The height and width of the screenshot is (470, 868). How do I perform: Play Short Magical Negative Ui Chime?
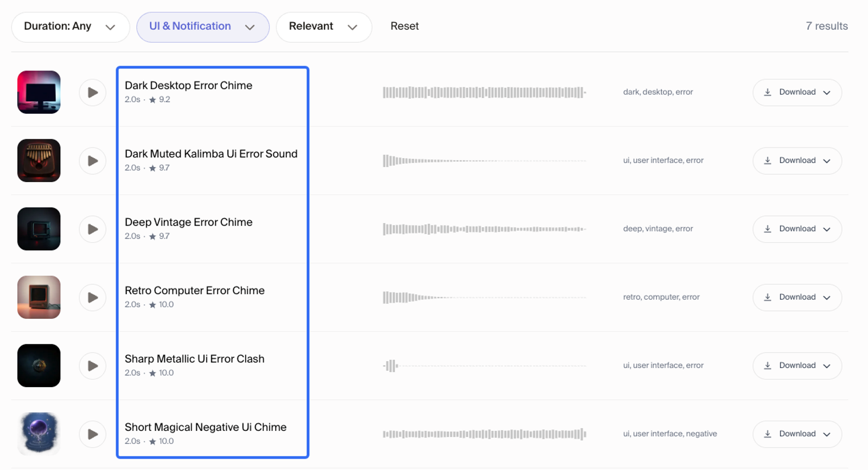tap(93, 434)
